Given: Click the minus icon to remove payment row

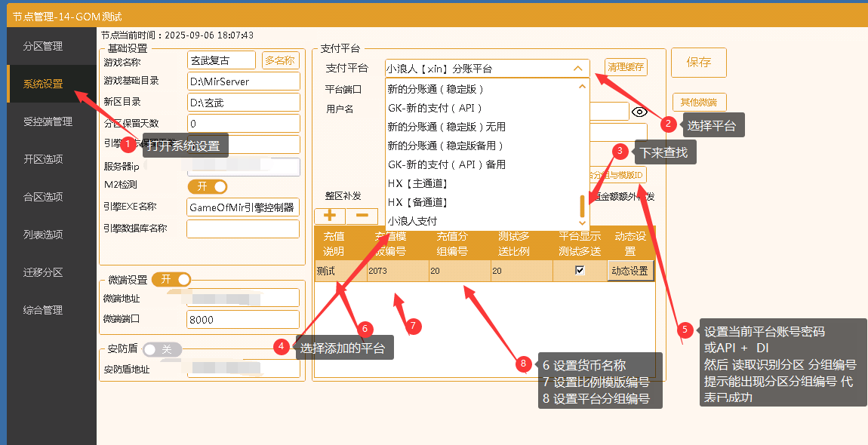Looking at the screenshot, I should [x=362, y=215].
